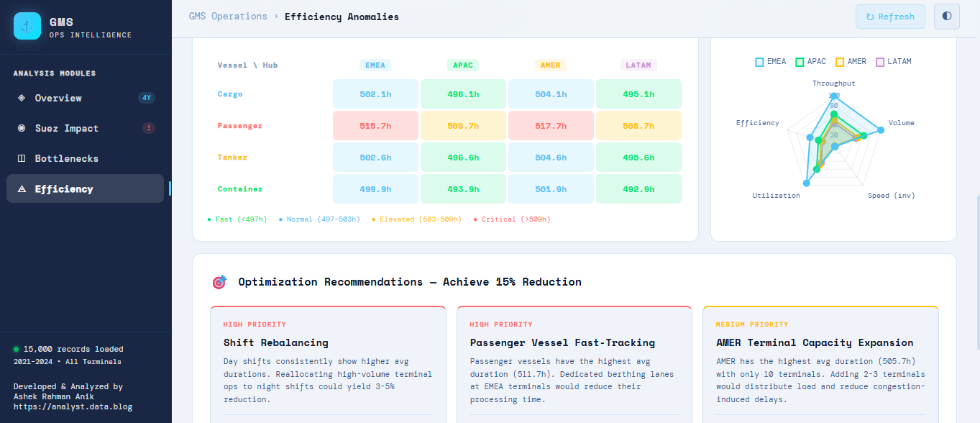Click the Suez Impact circle icon
Viewport: 980px width, 423px height.
(22, 128)
